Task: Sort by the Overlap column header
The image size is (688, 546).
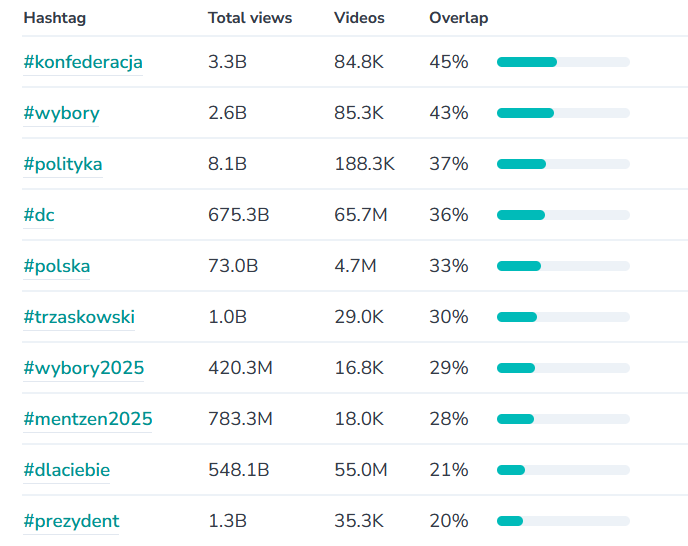Action: (458, 18)
